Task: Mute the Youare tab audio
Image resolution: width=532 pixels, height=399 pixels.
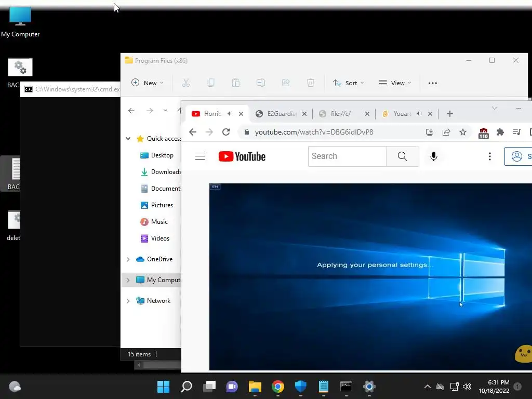Action: point(419,114)
